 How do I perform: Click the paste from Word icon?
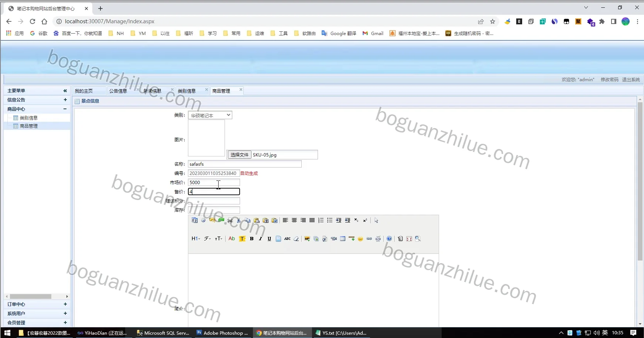(274, 220)
